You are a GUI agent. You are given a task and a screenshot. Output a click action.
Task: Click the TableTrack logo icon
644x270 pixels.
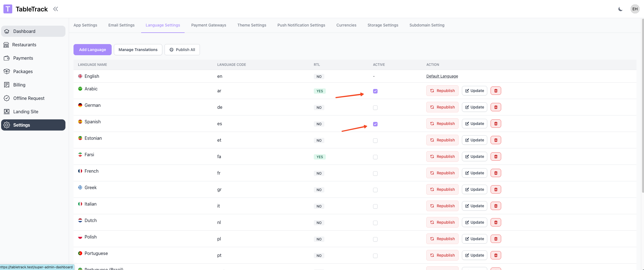pyautogui.click(x=8, y=9)
